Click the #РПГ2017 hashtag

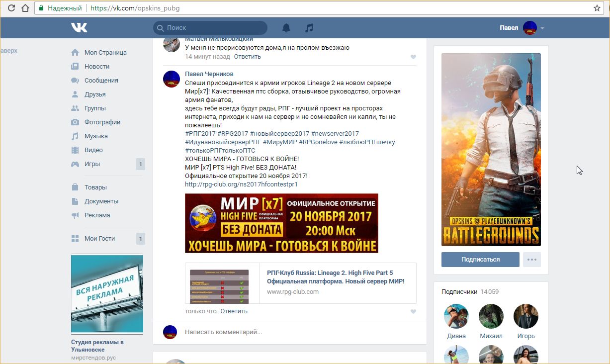coord(200,134)
